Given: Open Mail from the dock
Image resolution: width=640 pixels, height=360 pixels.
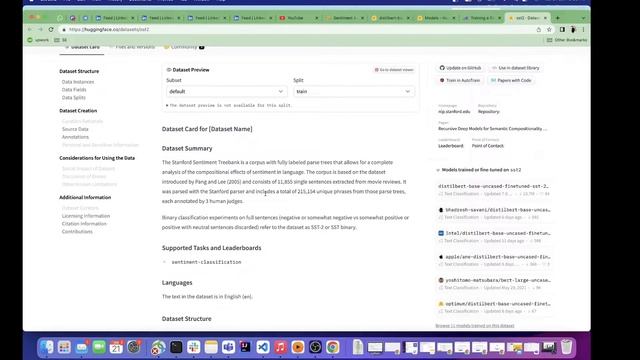Looking at the screenshot, I should (x=82, y=347).
